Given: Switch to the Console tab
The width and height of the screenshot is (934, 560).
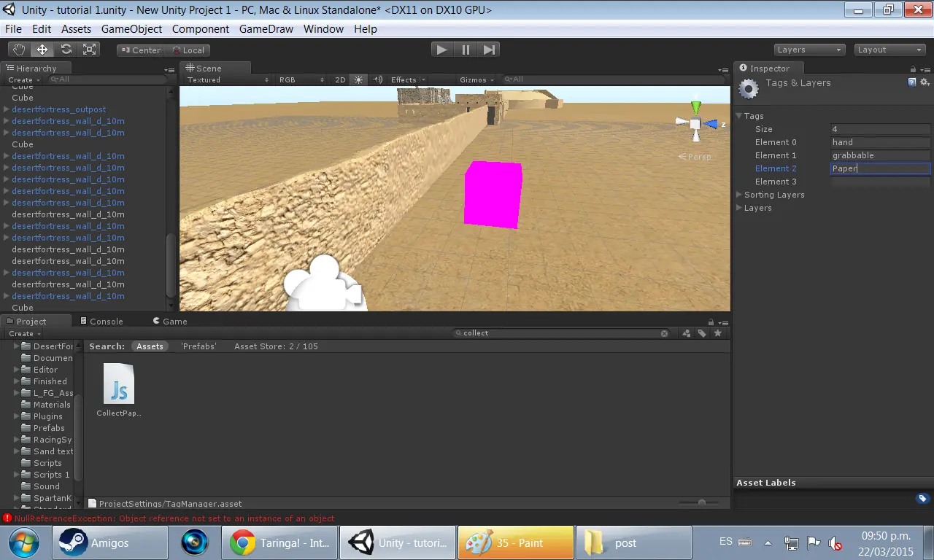Looking at the screenshot, I should [101, 321].
